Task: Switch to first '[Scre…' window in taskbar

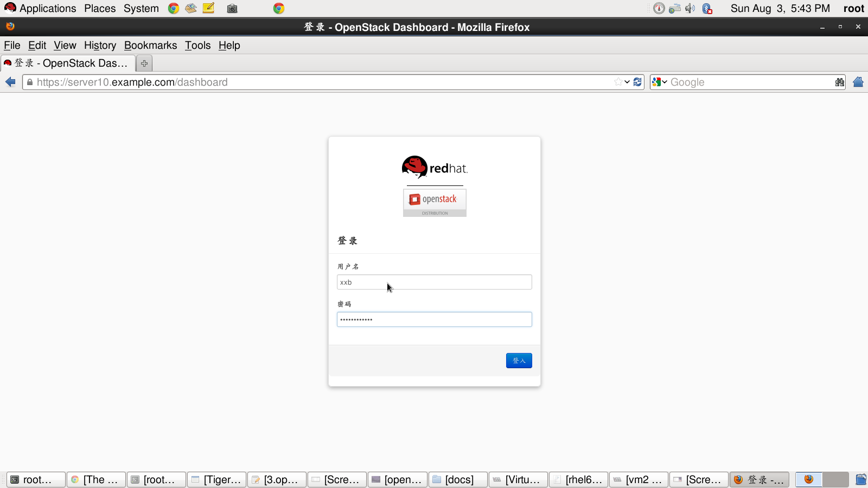Action: click(x=337, y=479)
